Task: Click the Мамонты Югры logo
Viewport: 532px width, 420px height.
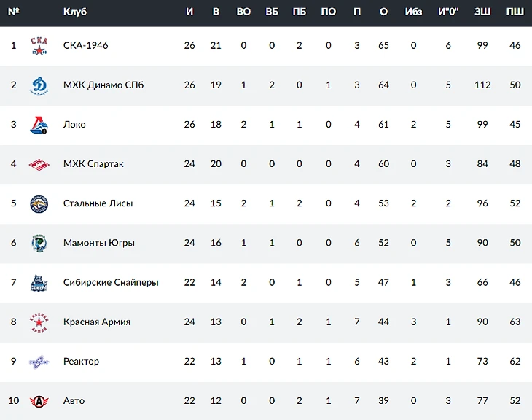Action: [x=39, y=243]
